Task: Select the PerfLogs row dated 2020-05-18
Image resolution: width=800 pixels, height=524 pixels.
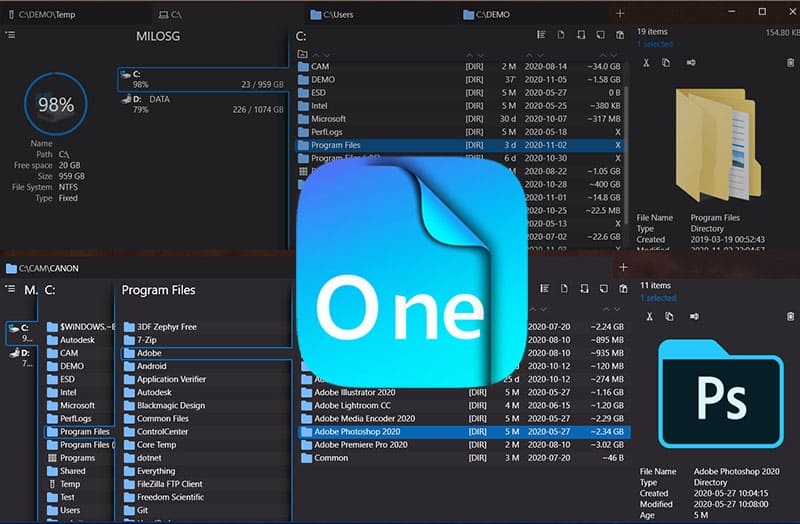Action: (459, 132)
